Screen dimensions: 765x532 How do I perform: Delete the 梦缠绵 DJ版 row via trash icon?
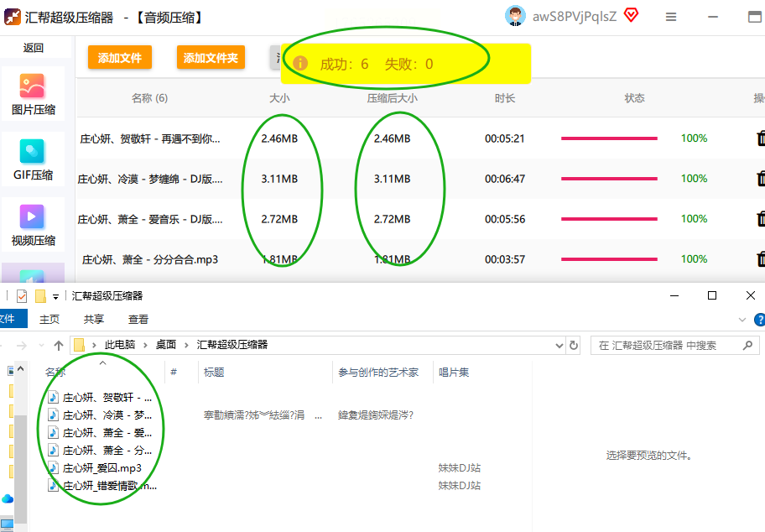tap(761, 179)
